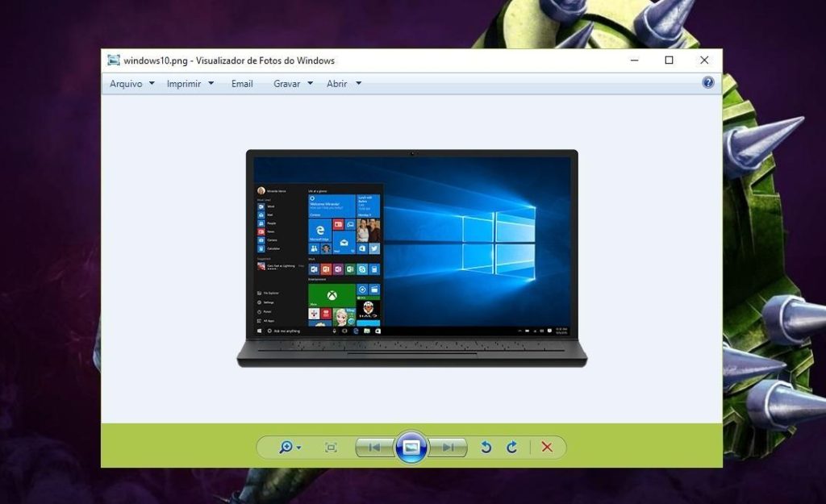The width and height of the screenshot is (826, 504).
Task: Delete the photo with the red X
Action: pos(547,447)
